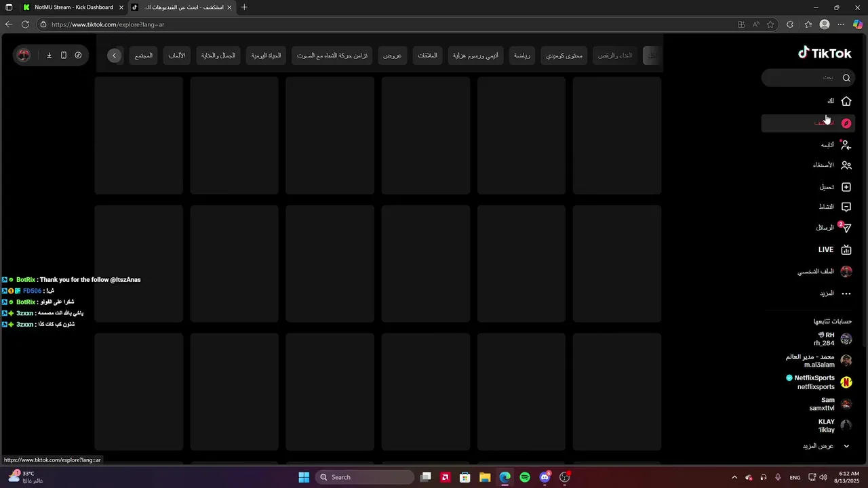Image resolution: width=868 pixels, height=488 pixels.
Task: Open the For You home icon
Action: coord(846,101)
